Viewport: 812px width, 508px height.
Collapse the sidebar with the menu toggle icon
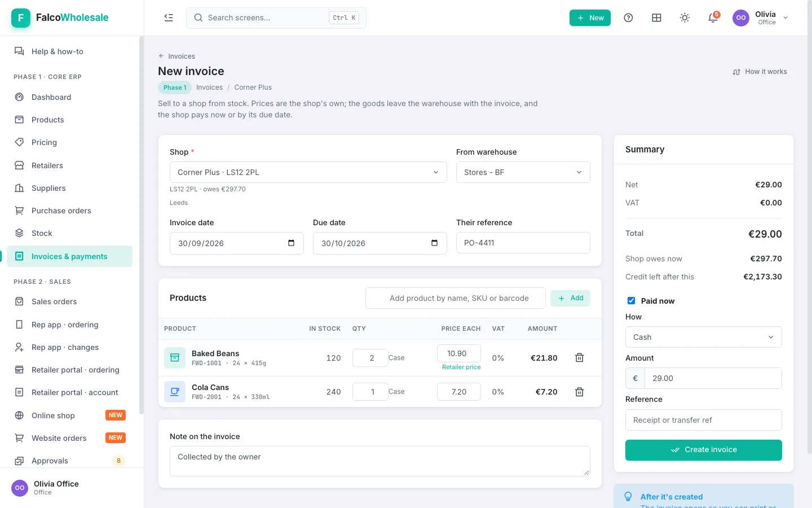(169, 18)
